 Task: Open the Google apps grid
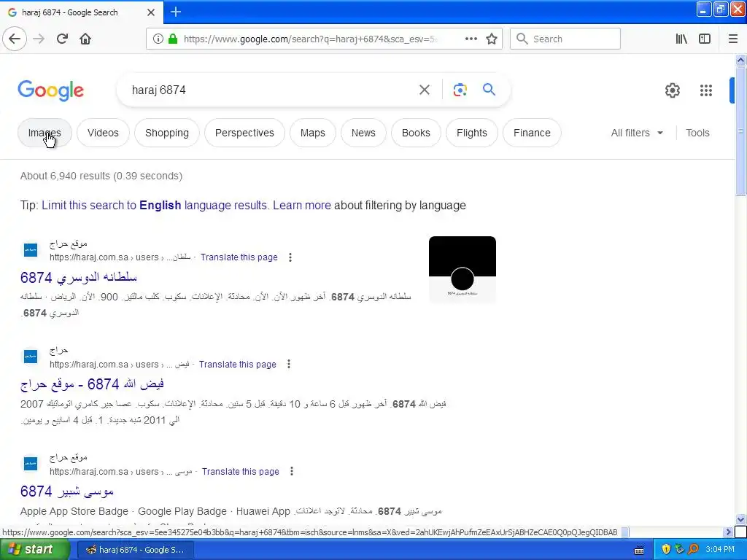tap(706, 90)
